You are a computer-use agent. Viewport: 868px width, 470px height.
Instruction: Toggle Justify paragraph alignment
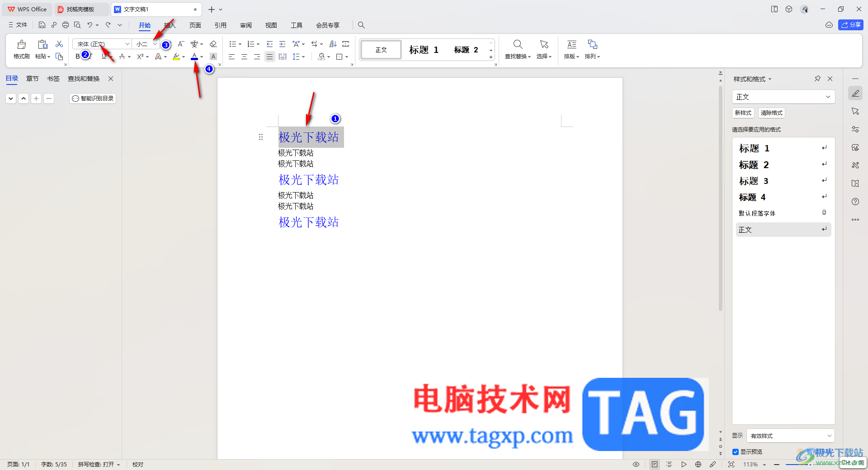pyautogui.click(x=269, y=56)
